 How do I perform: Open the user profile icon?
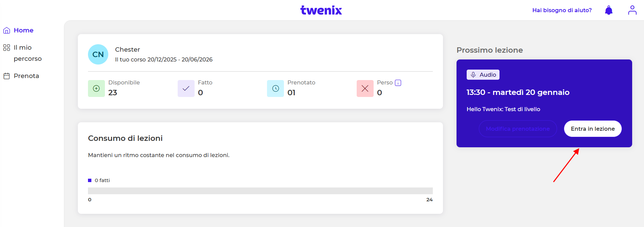click(632, 10)
